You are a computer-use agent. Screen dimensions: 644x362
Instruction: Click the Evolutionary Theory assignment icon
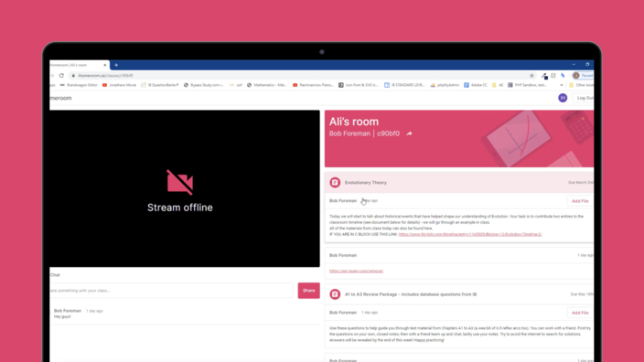coord(335,182)
